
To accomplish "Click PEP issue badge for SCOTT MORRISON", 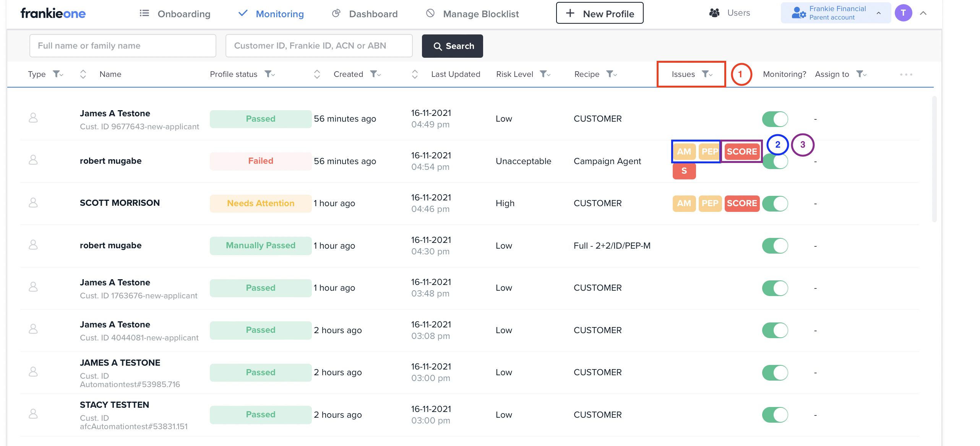I will coord(710,203).
